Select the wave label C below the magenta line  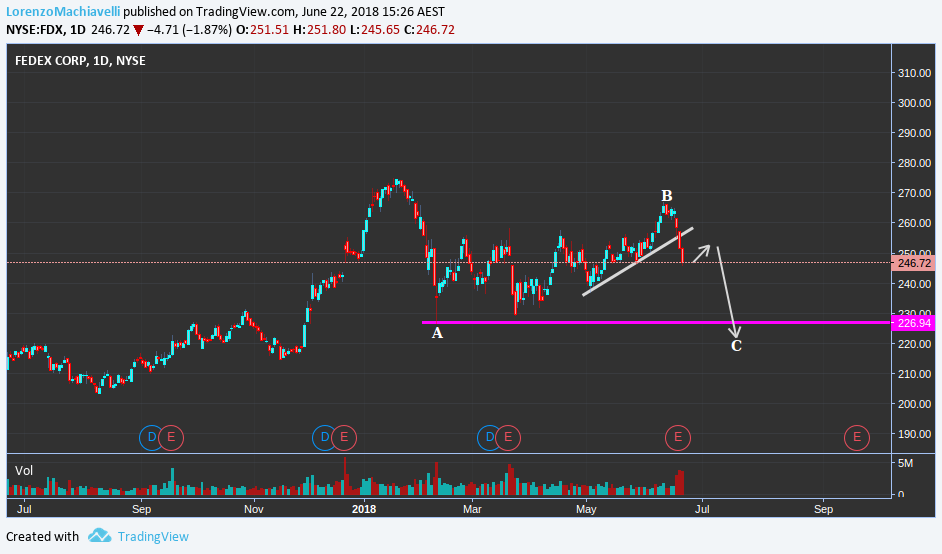736,346
